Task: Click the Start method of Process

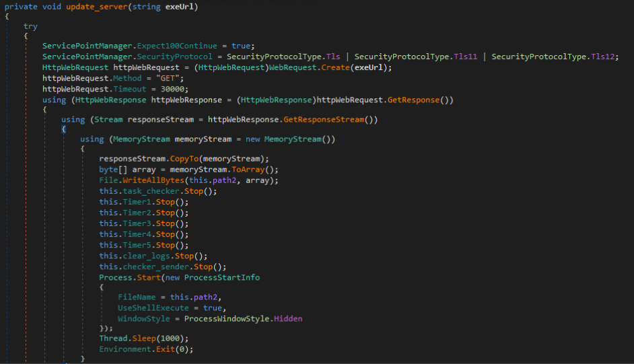Action: [x=149, y=278]
